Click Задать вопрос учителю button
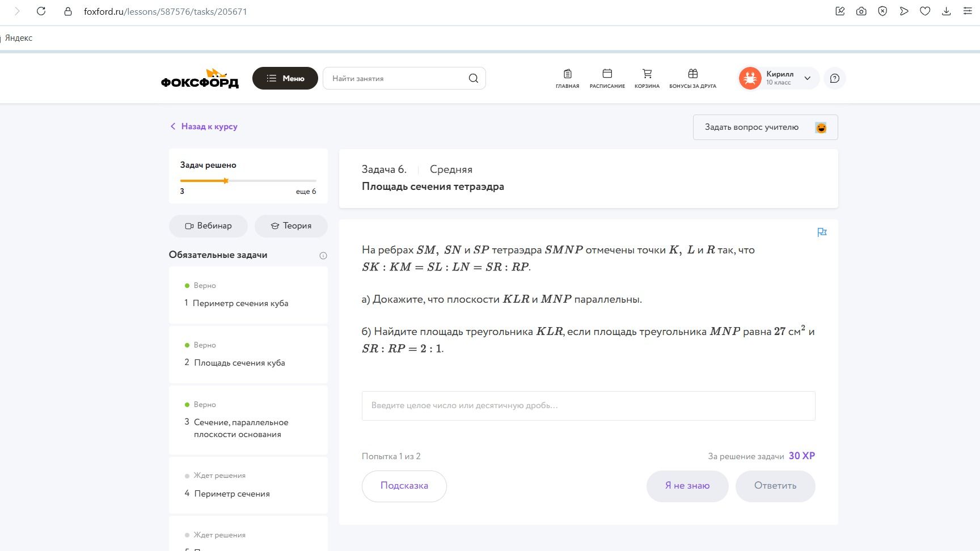Image resolution: width=980 pixels, height=551 pixels. tap(765, 128)
